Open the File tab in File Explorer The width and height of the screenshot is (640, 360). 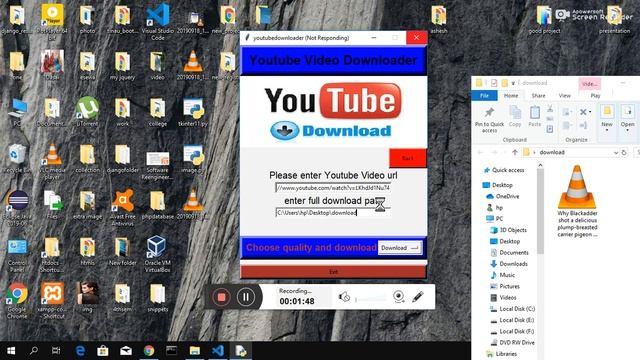pos(484,96)
